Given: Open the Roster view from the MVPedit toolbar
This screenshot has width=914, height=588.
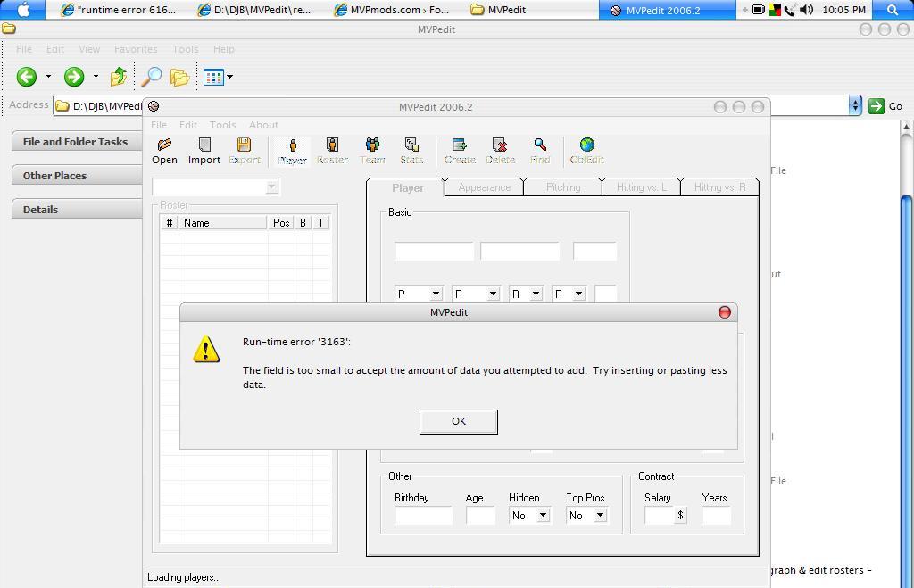Looking at the screenshot, I should point(332,152).
